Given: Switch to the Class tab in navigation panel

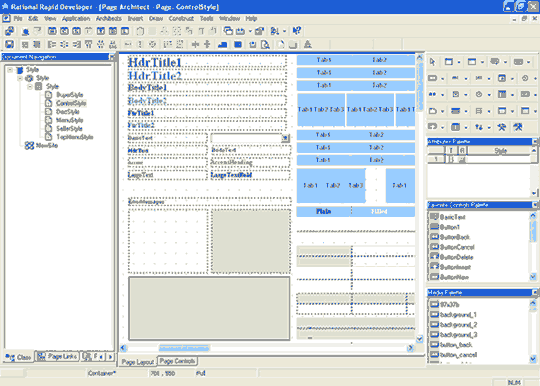Looking at the screenshot, I should [19, 357].
